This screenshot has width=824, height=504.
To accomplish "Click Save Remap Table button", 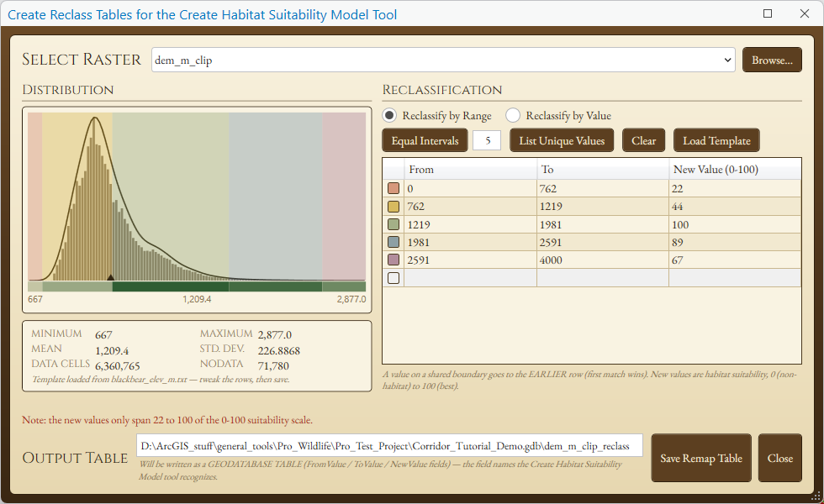I will click(x=701, y=458).
